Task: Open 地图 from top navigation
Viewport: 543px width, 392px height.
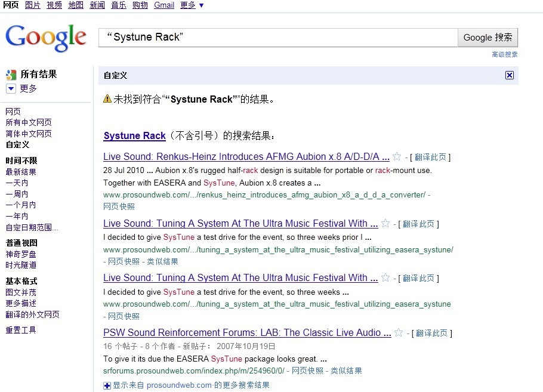Action: click(x=76, y=5)
